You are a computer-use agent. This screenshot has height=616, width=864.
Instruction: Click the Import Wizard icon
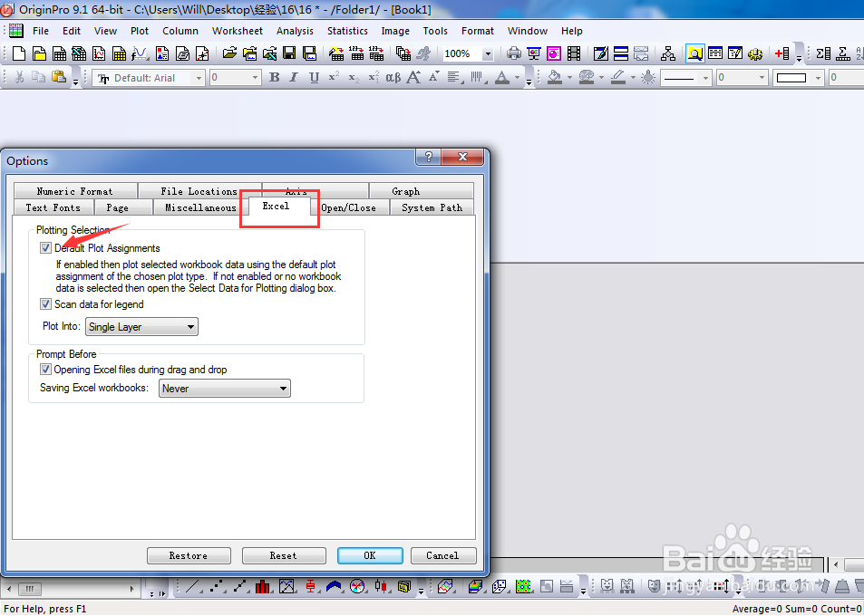pos(336,53)
